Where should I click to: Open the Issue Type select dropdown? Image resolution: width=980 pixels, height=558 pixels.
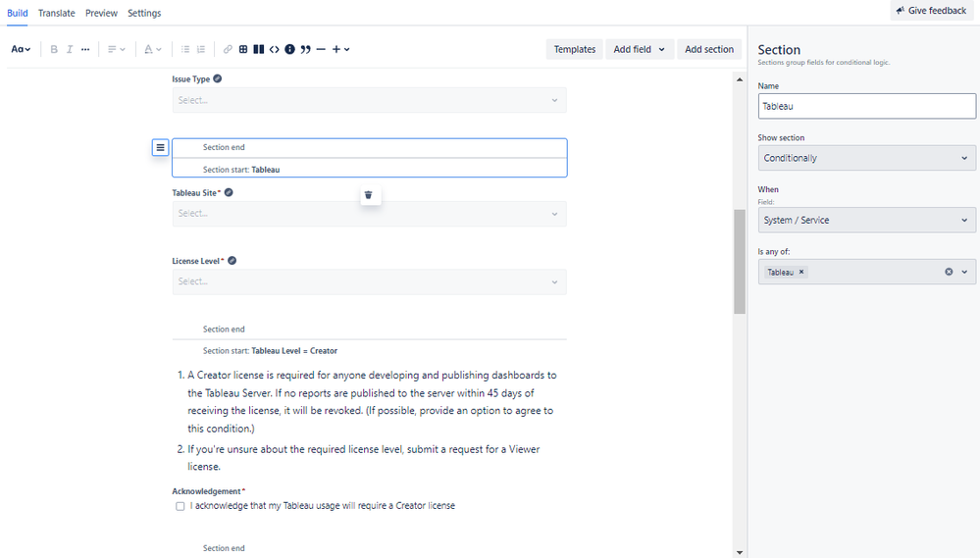(370, 100)
